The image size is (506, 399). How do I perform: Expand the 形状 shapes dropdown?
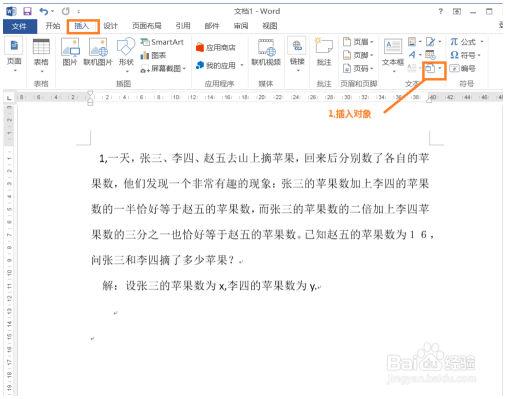click(126, 71)
